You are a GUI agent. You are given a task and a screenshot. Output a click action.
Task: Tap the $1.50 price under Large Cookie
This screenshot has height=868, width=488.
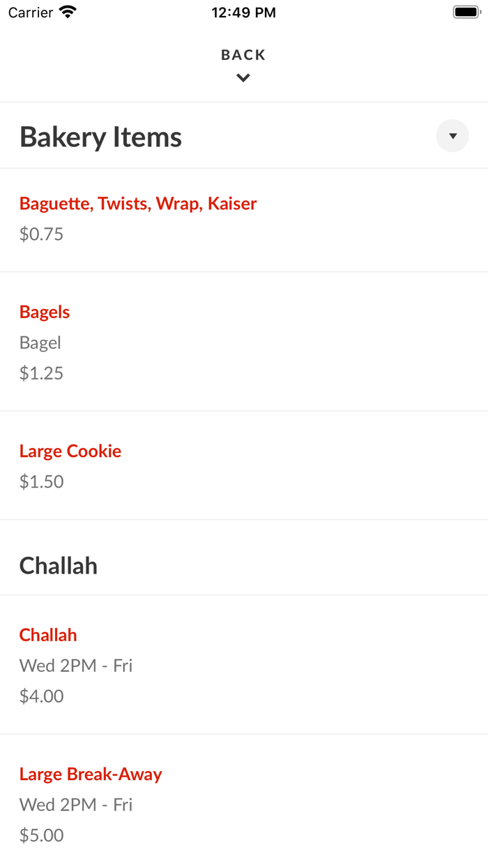[x=41, y=481]
